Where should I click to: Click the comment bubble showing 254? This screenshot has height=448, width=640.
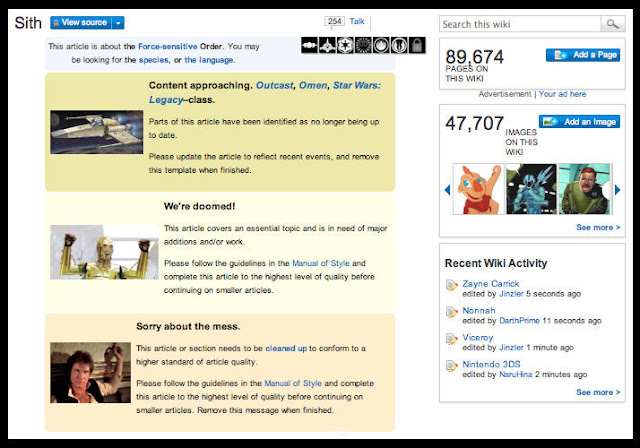(x=334, y=22)
